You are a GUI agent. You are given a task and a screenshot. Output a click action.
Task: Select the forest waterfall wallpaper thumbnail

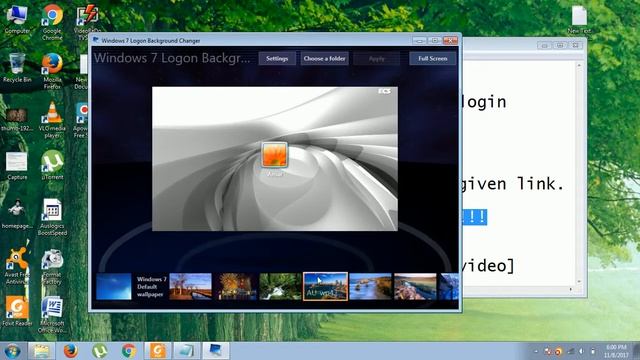tap(280, 287)
